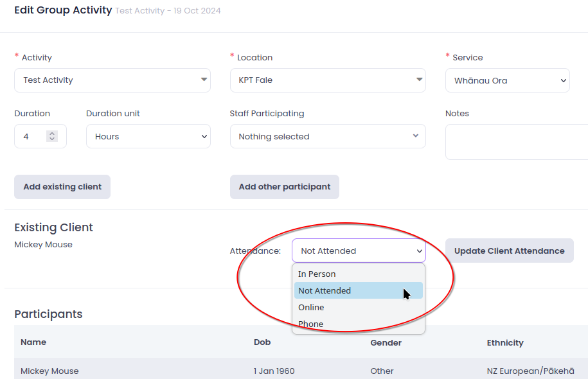Choose Phone from the attendance list

click(310, 324)
